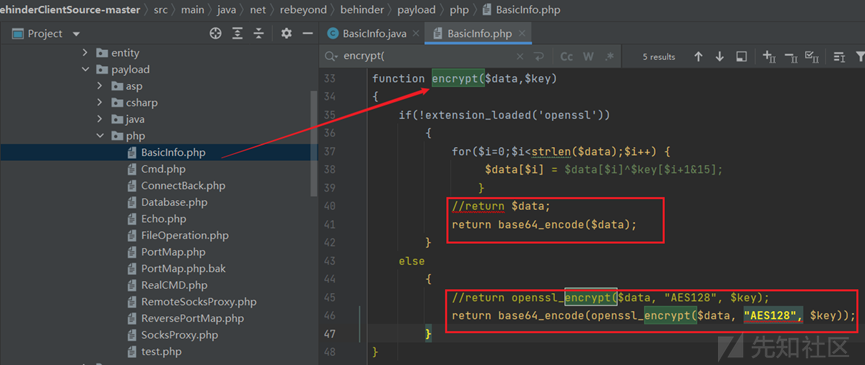Jump to previous search occurrence arrow
The height and width of the screenshot is (365, 865).
tap(698, 56)
